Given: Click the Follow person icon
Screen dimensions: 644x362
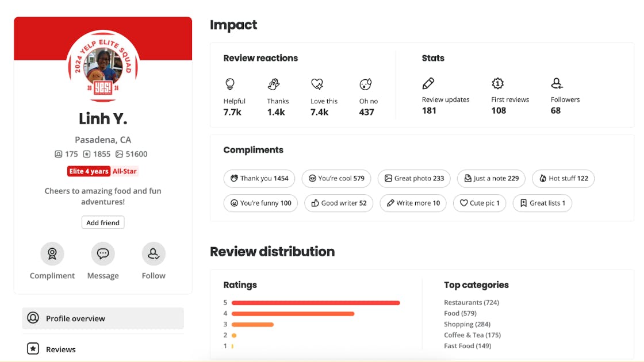Looking at the screenshot, I should tap(154, 253).
